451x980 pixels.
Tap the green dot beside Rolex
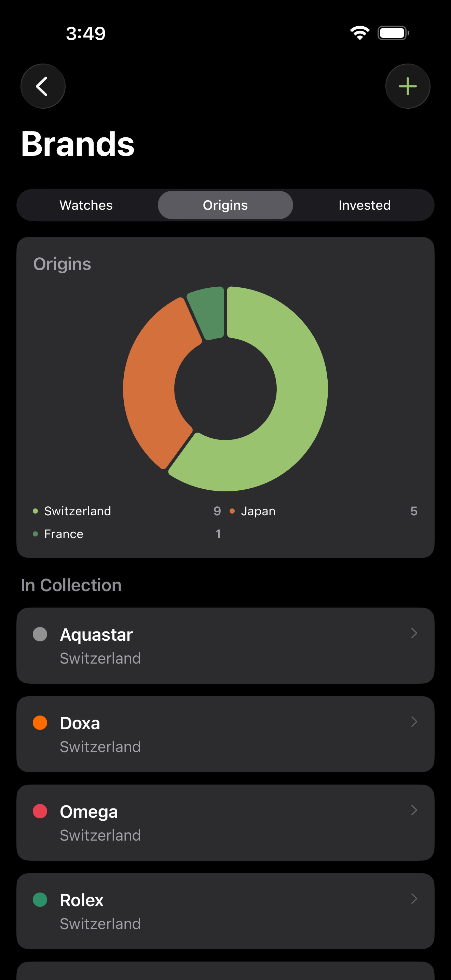coord(40,900)
